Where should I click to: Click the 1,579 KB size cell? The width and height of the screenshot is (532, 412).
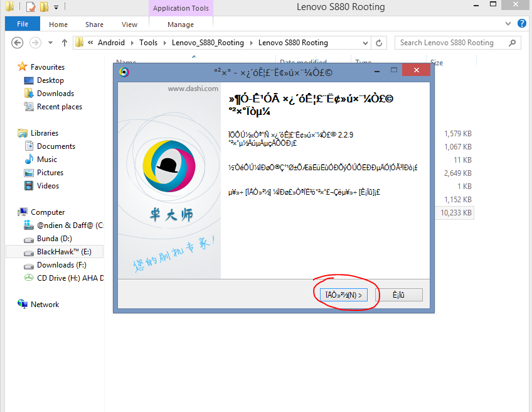click(458, 134)
